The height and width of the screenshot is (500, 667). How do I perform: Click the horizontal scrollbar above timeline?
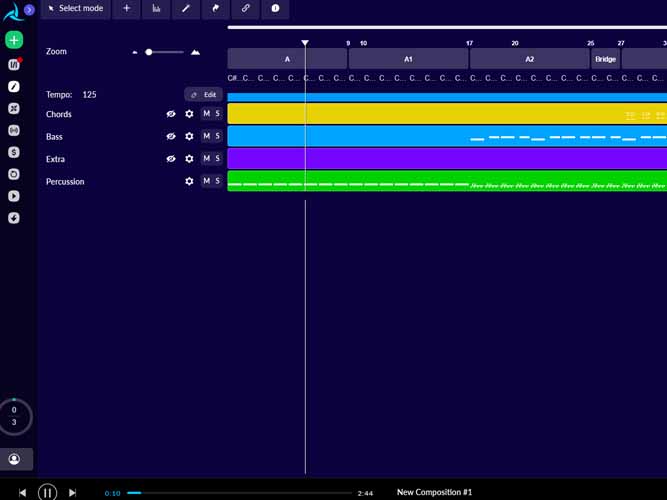coord(447,28)
